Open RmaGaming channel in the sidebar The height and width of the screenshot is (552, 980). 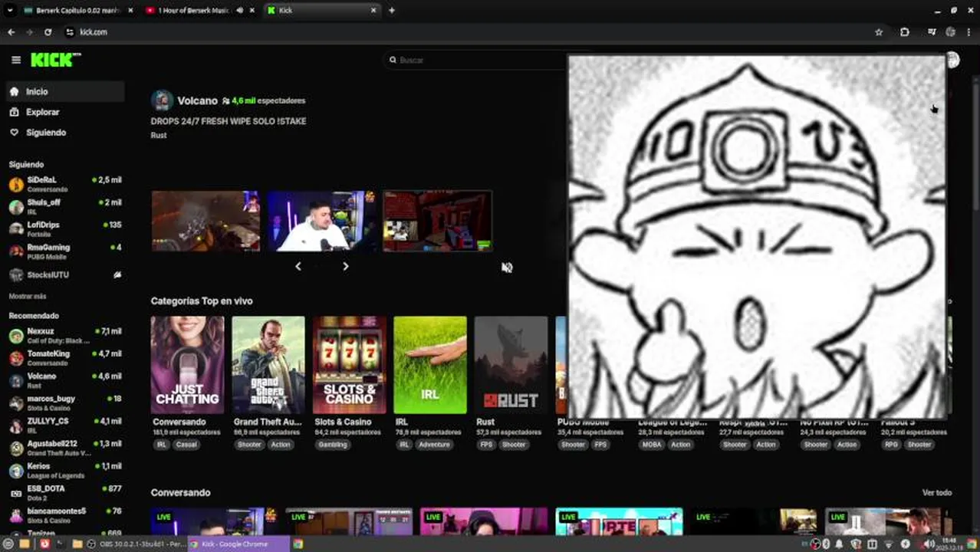[64, 251]
